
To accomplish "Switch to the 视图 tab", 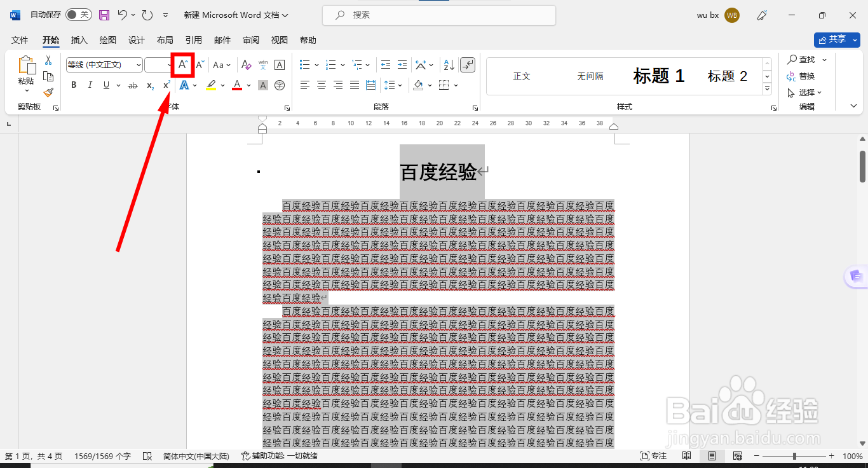I will pos(280,40).
